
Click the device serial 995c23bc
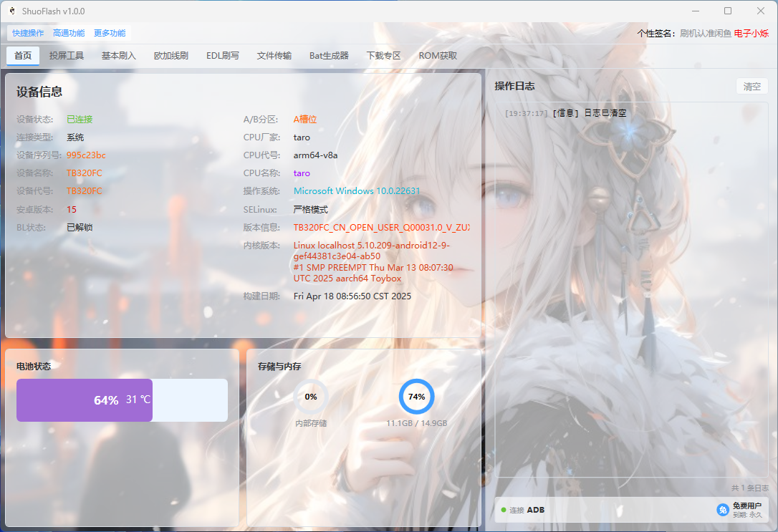86,155
